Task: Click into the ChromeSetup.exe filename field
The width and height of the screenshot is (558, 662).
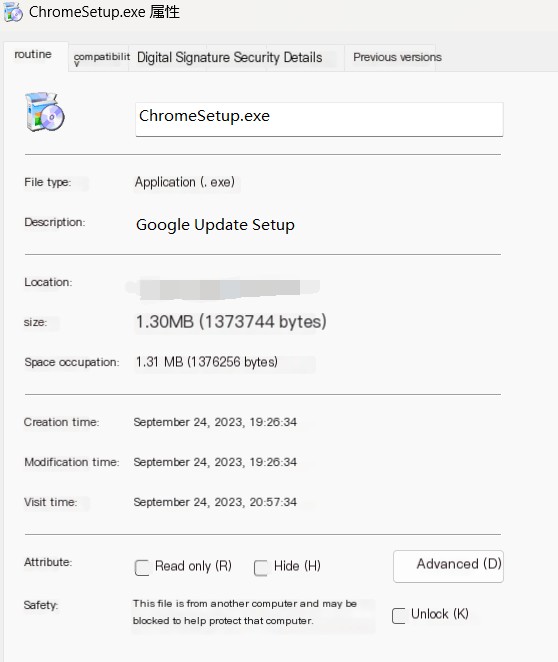Action: click(319, 119)
